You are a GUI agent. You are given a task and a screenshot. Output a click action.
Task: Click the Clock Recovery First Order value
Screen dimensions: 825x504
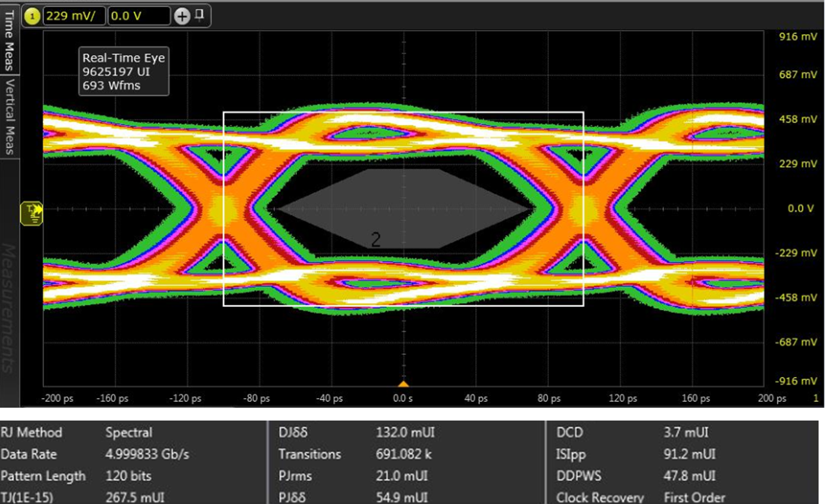(695, 498)
